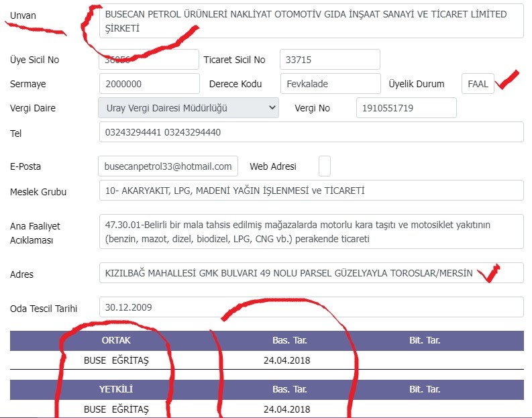
Task: Select BUSE EĞRİTAŞ in the YETKİLİ table
Action: click(x=116, y=409)
